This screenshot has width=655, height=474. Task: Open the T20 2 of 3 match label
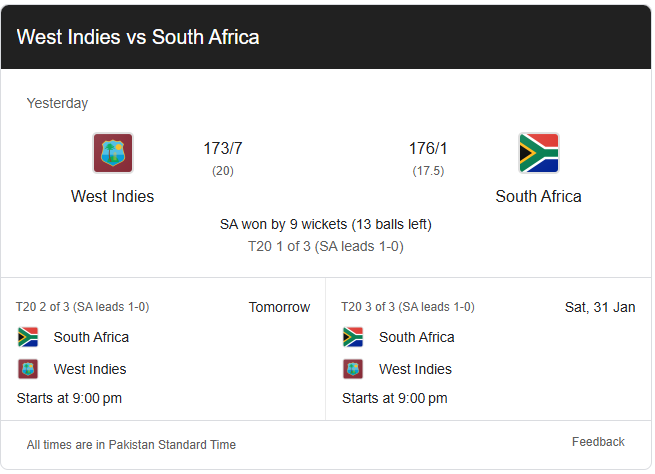point(83,307)
